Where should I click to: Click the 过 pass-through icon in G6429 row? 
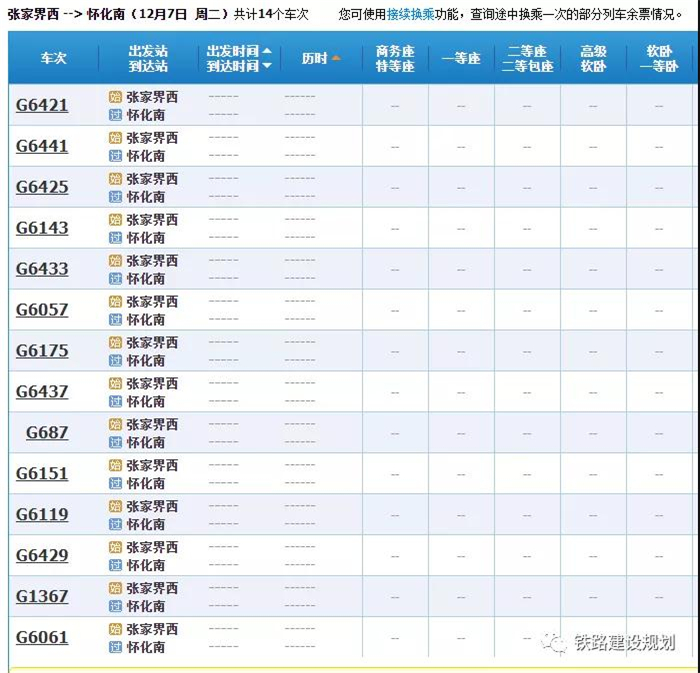click(115, 565)
